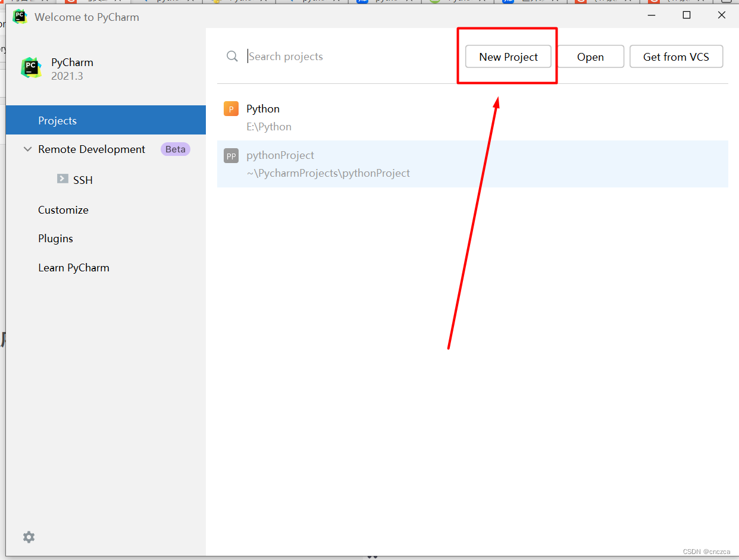Click the search magnifier icon
Viewport: 739px width, 560px height.
point(232,57)
